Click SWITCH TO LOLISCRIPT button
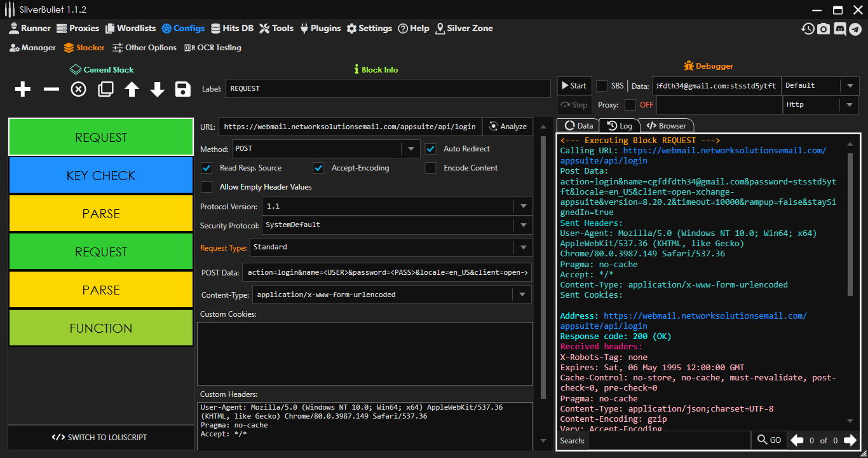The image size is (868, 458). click(100, 438)
